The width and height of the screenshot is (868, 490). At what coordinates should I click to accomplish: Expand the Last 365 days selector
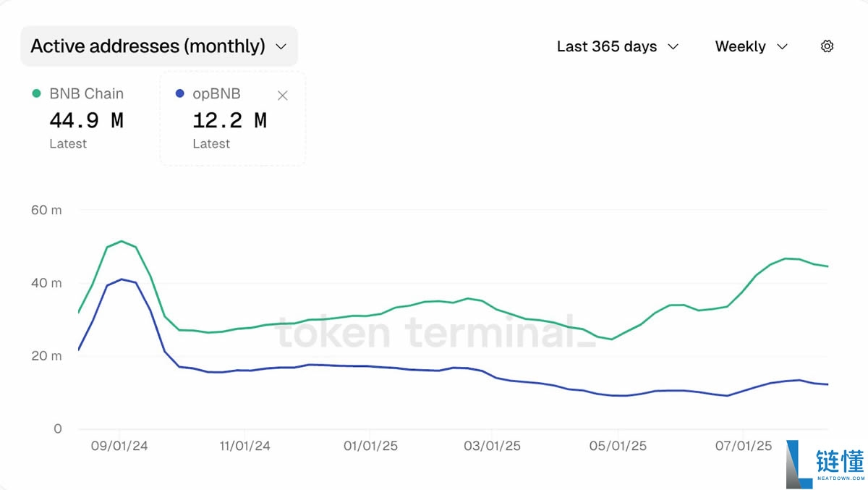[617, 46]
